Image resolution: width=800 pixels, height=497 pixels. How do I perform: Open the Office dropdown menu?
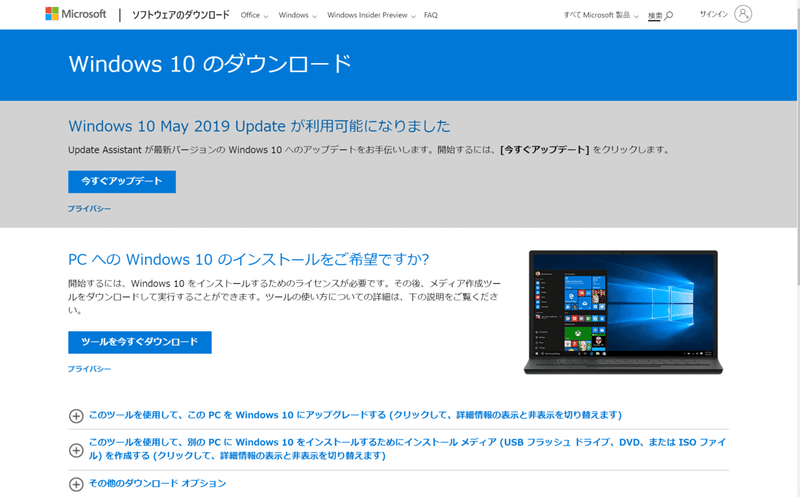click(254, 15)
